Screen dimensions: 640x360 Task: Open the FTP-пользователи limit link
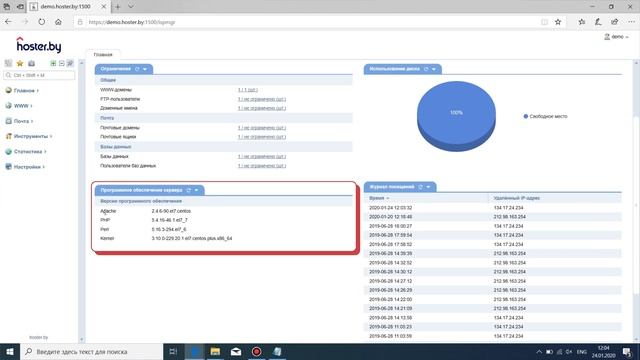262,99
